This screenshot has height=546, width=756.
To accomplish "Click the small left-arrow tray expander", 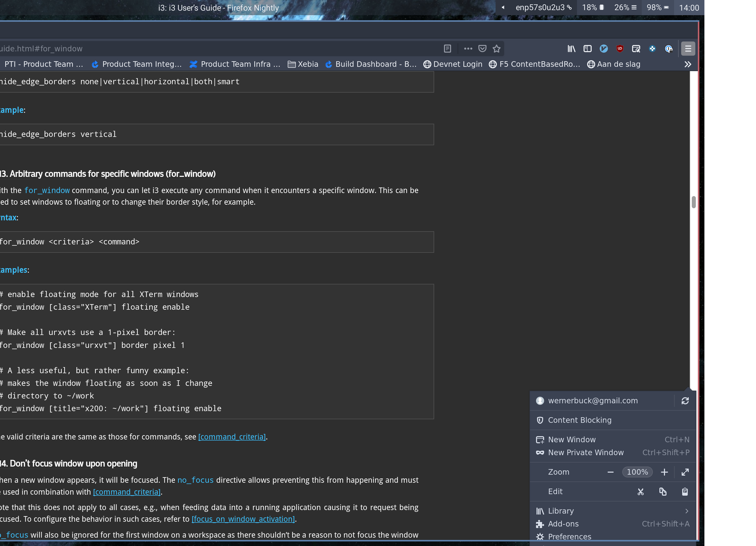I will tap(503, 7).
